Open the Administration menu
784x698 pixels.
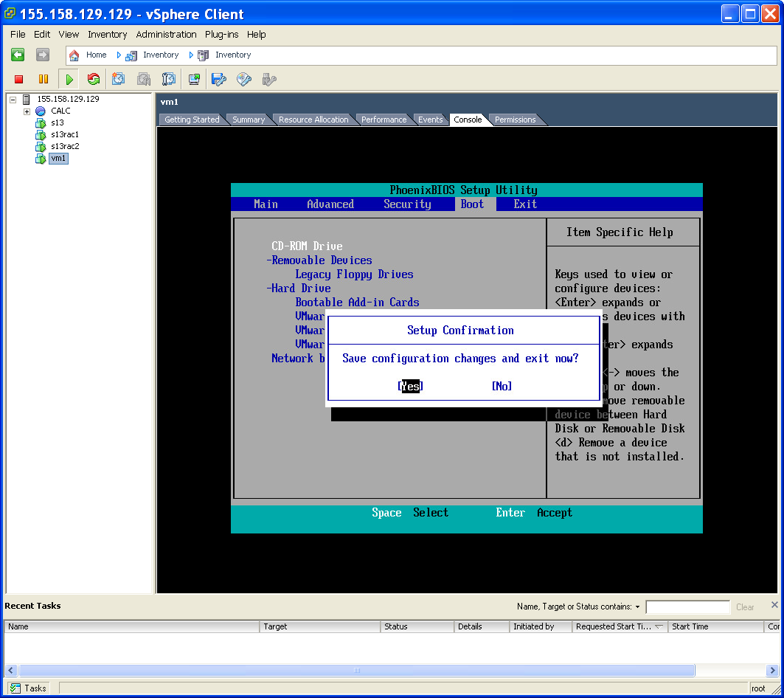(x=166, y=35)
